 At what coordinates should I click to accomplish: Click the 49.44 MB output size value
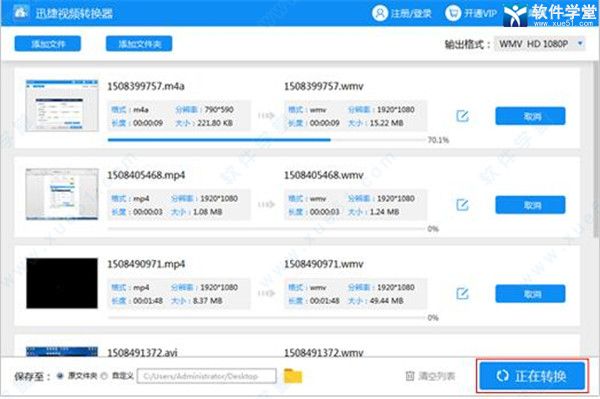pyautogui.click(x=386, y=301)
